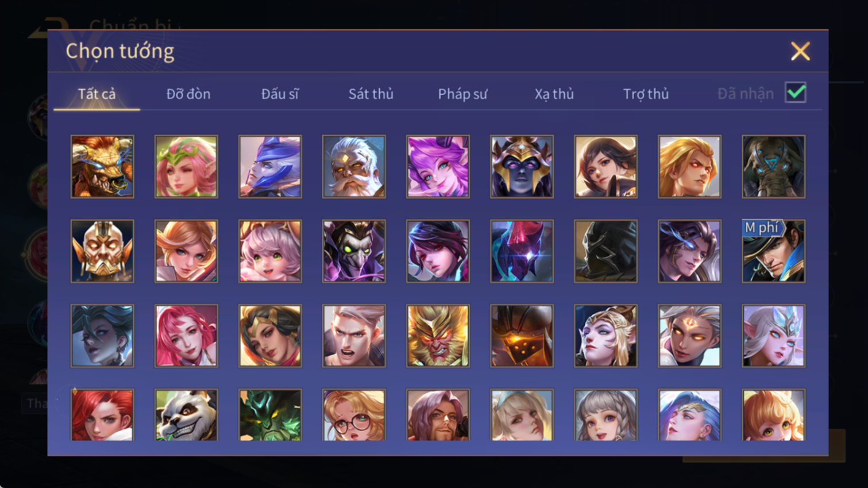Pick the panda hero portrait

pyautogui.click(x=186, y=415)
